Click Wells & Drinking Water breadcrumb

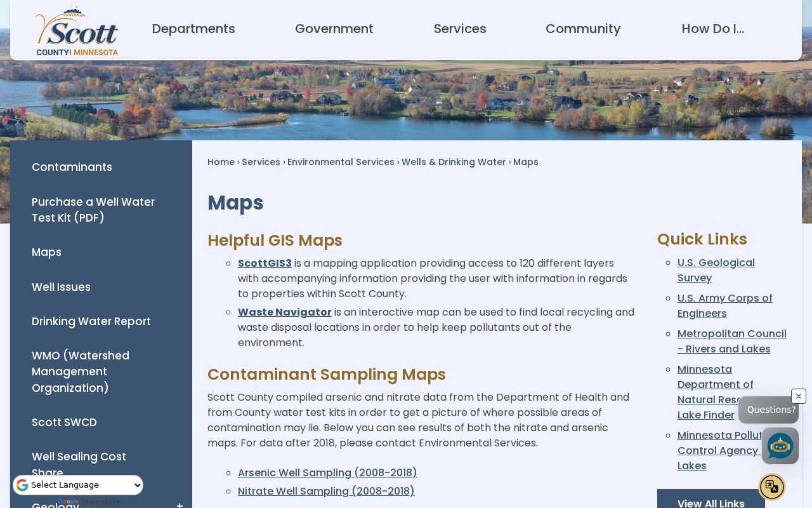click(x=454, y=162)
